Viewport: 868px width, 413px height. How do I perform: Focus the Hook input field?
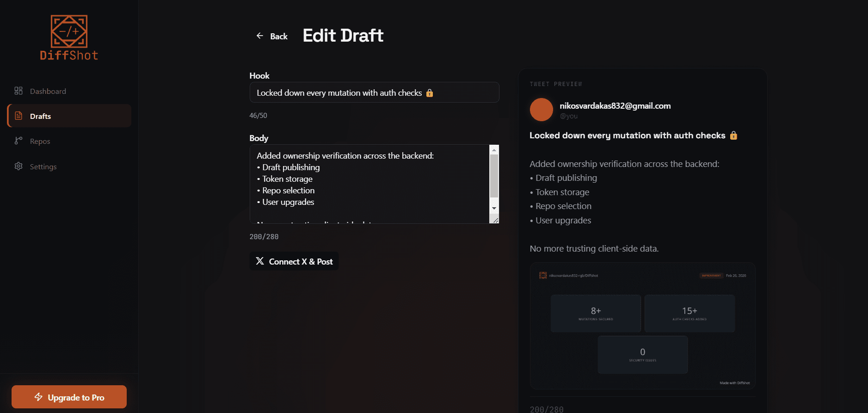tap(374, 92)
